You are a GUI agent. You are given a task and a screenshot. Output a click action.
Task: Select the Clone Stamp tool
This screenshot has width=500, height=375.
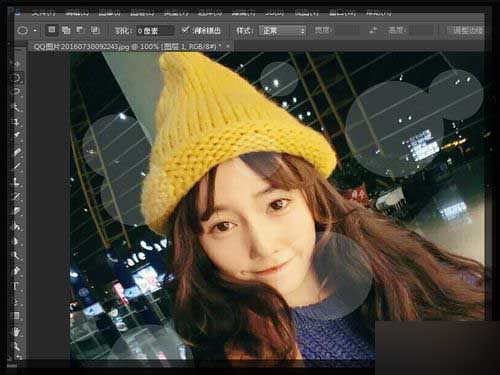[16, 182]
